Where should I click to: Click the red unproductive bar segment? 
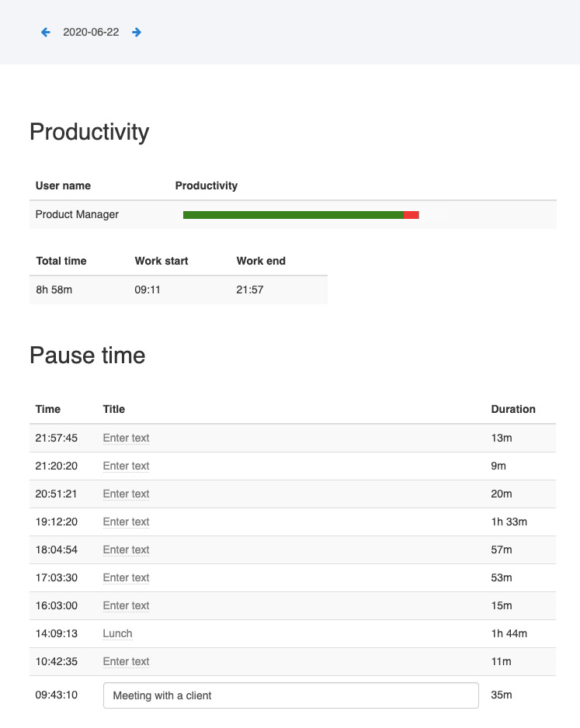(412, 215)
